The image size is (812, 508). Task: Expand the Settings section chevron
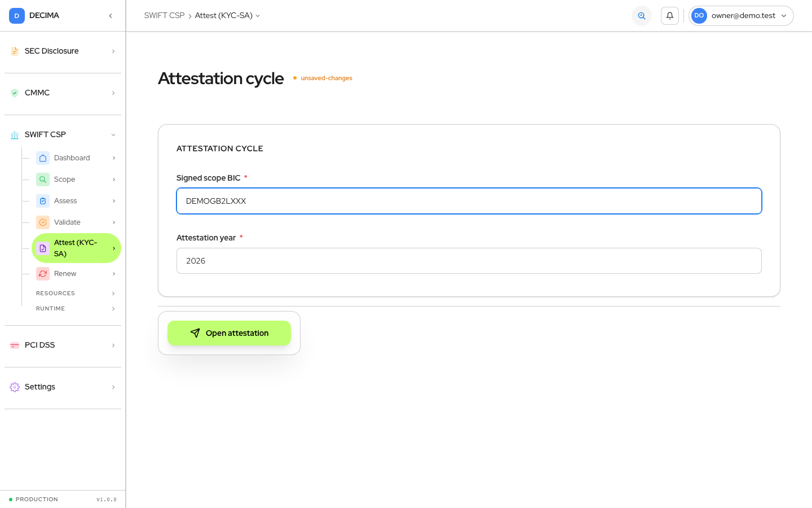click(113, 387)
